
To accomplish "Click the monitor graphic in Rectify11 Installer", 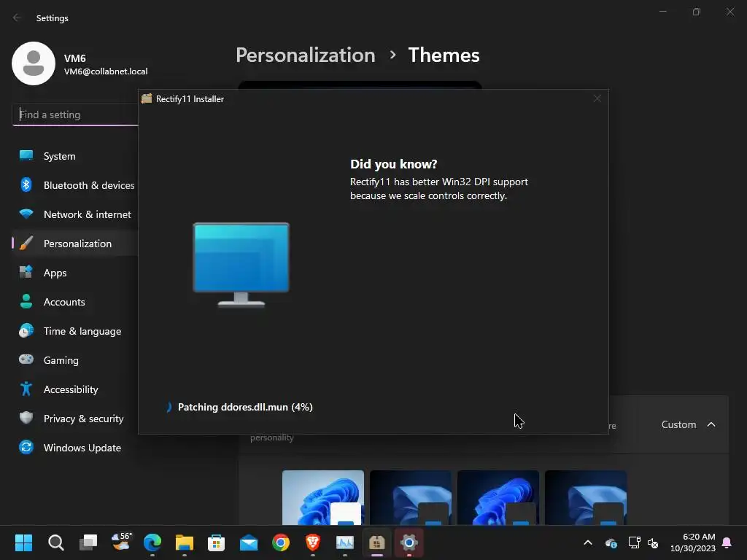I will (241, 265).
